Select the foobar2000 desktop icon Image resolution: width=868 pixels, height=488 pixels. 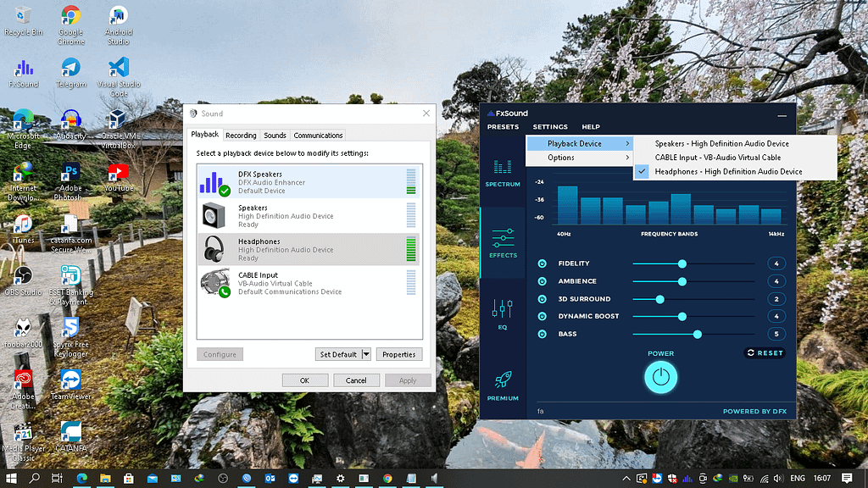coord(23,333)
